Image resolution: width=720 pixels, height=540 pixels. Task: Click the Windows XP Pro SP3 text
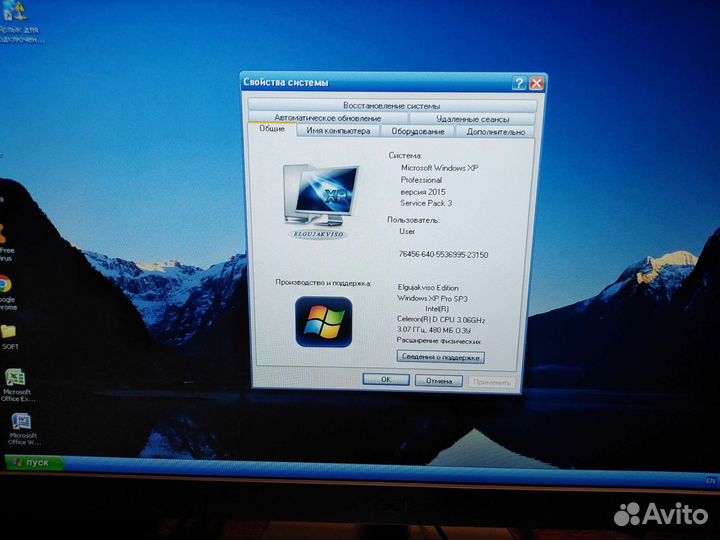pos(432,298)
